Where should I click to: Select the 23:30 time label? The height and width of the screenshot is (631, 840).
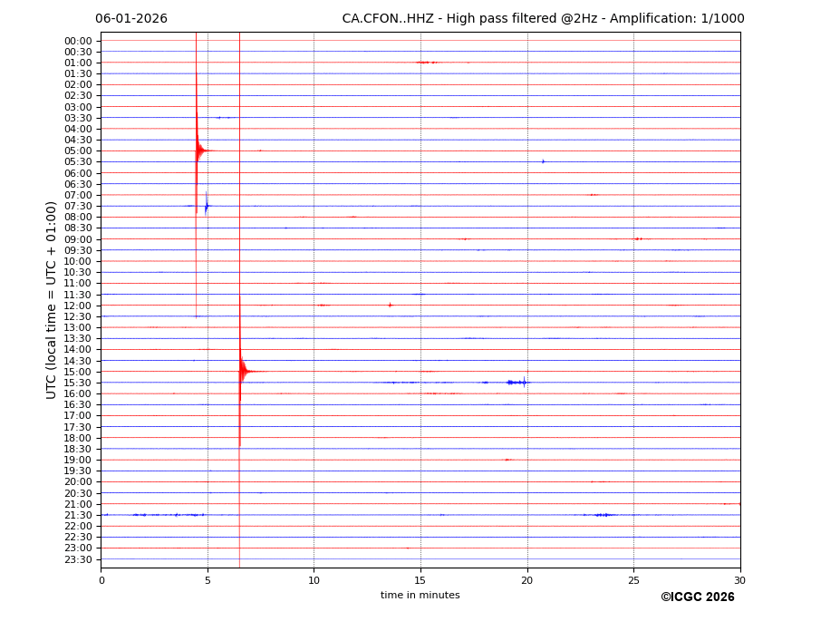pos(78,559)
